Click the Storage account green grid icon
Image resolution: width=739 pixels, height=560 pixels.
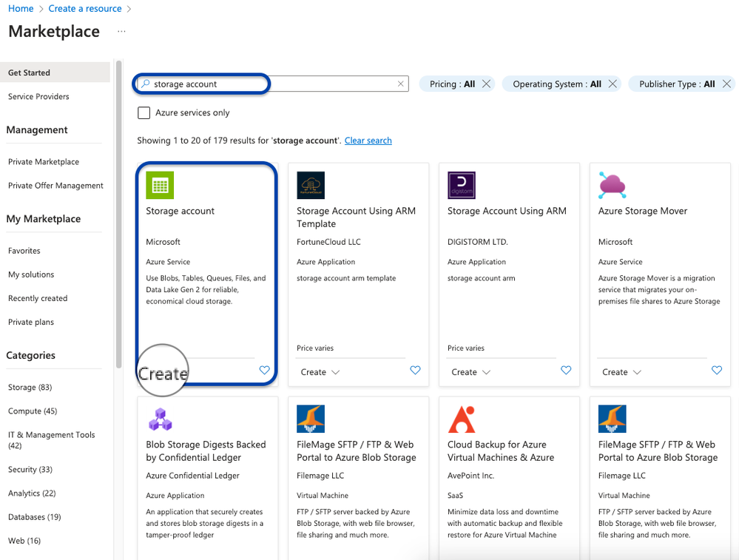pyautogui.click(x=160, y=185)
